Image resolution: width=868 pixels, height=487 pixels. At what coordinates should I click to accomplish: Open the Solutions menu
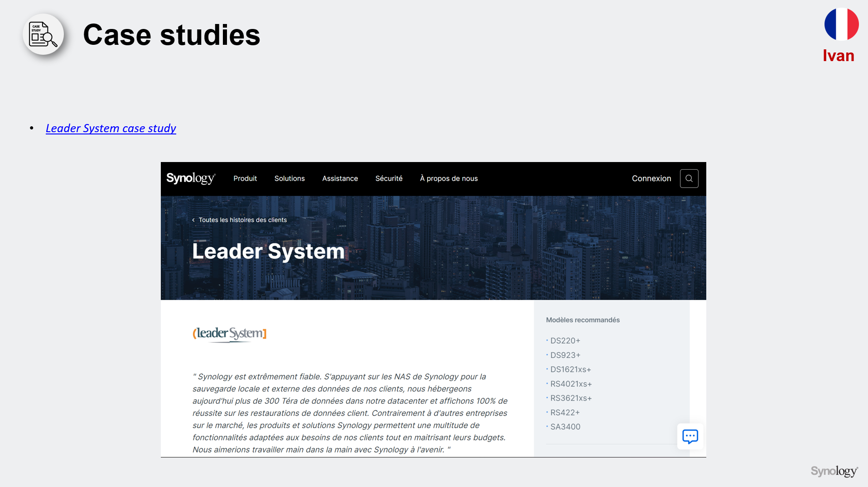(x=289, y=178)
